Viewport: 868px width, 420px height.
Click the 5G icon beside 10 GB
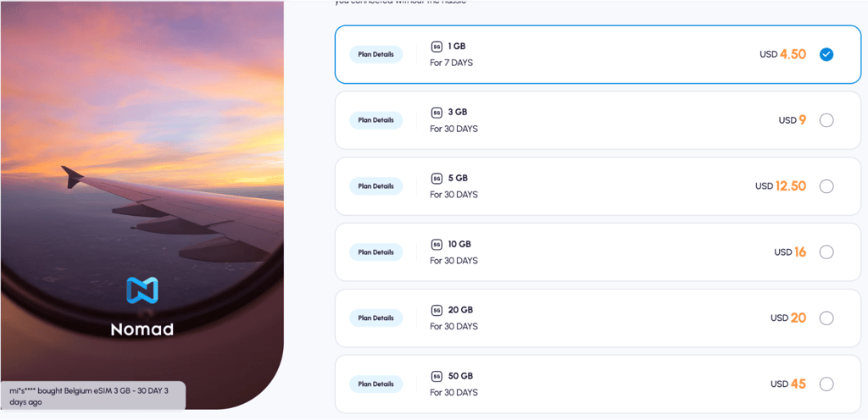click(x=437, y=244)
